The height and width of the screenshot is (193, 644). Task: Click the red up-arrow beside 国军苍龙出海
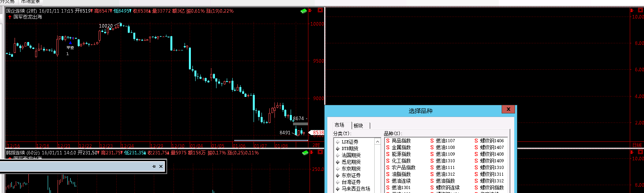point(10,17)
